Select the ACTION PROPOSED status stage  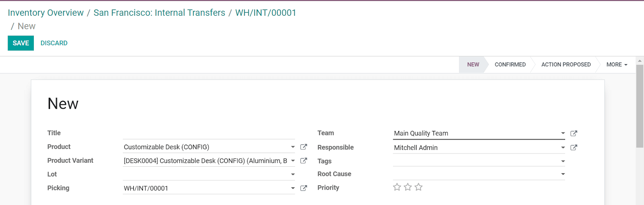tap(566, 64)
